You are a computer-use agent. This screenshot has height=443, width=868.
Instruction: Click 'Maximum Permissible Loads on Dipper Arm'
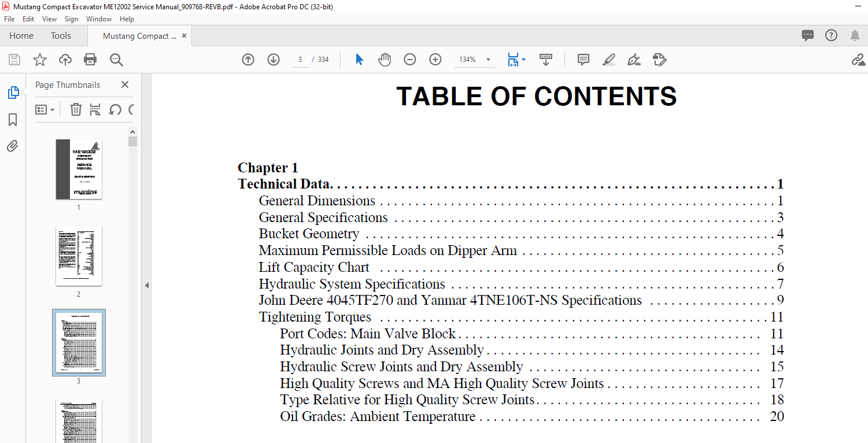(x=387, y=250)
